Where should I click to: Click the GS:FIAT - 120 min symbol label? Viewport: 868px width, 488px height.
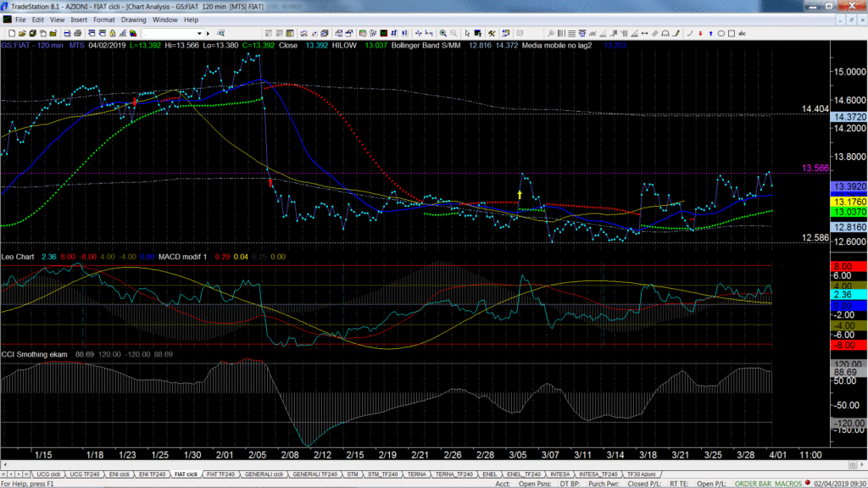32,46
